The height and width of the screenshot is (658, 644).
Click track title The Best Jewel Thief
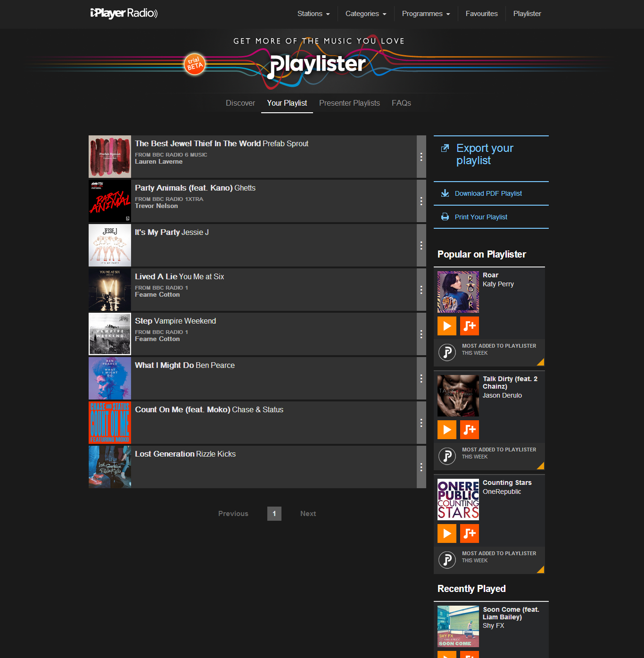(x=198, y=143)
